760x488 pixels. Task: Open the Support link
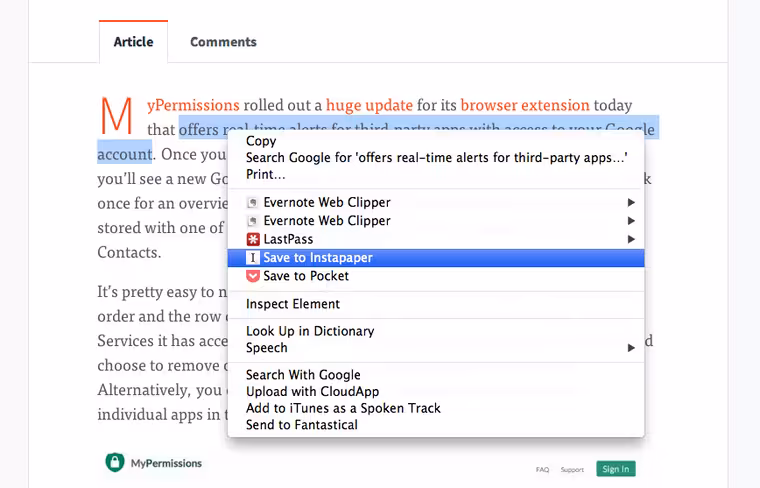pyautogui.click(x=572, y=470)
